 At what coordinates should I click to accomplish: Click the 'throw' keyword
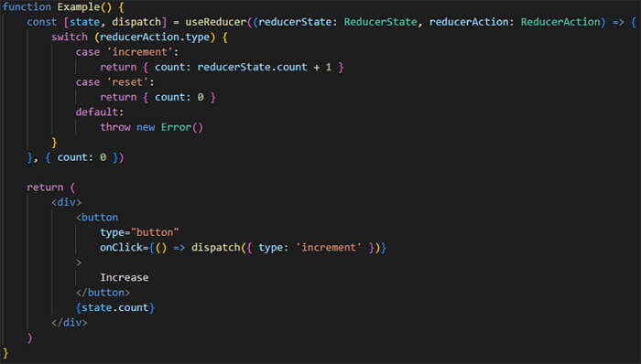click(115, 127)
